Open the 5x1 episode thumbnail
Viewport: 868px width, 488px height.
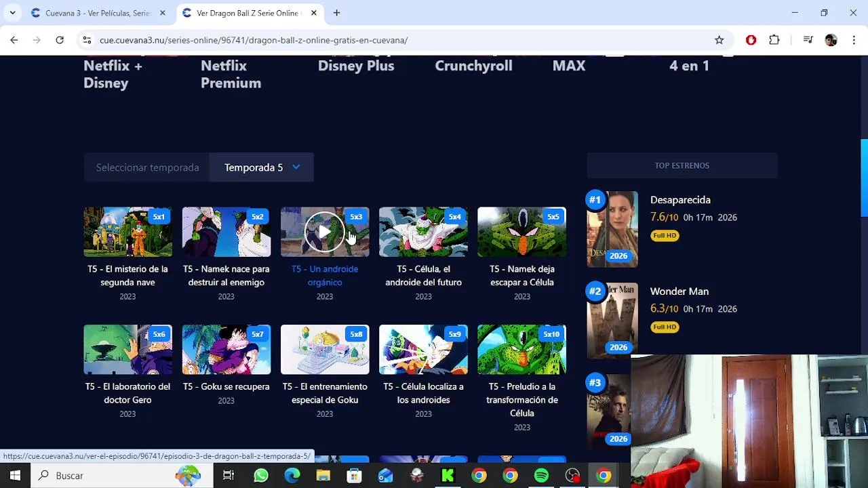pyautogui.click(x=127, y=232)
